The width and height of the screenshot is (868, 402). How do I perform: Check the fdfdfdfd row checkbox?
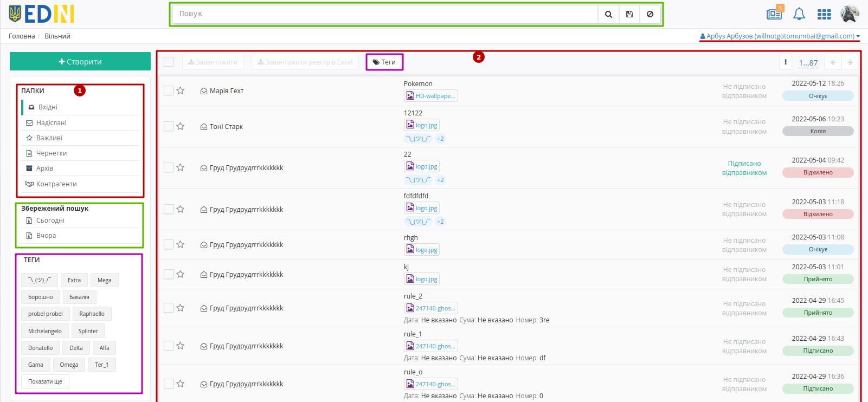tap(169, 209)
